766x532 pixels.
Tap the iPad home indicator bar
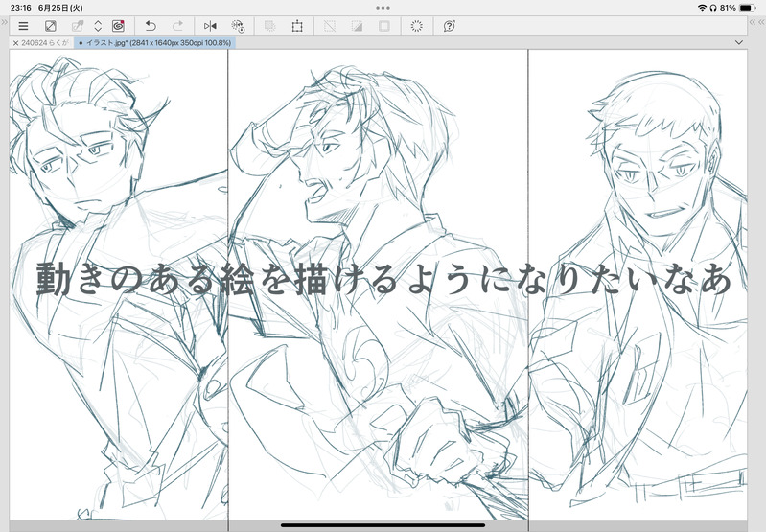point(383,525)
